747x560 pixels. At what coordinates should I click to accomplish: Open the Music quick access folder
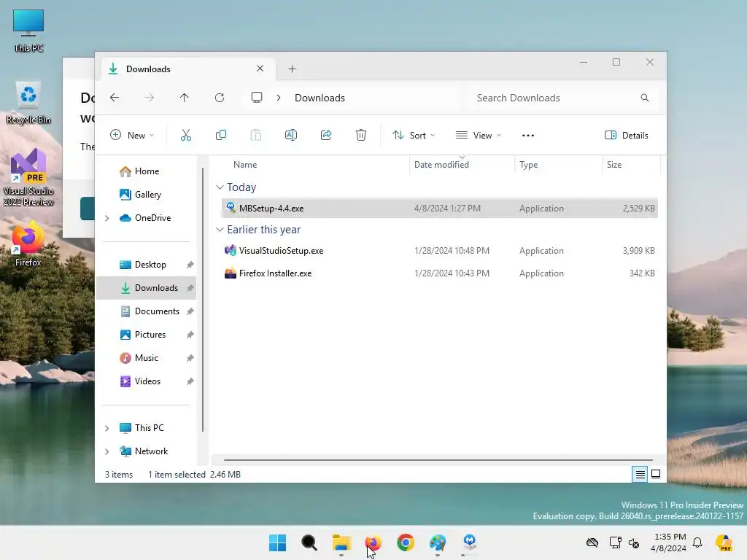pos(146,357)
